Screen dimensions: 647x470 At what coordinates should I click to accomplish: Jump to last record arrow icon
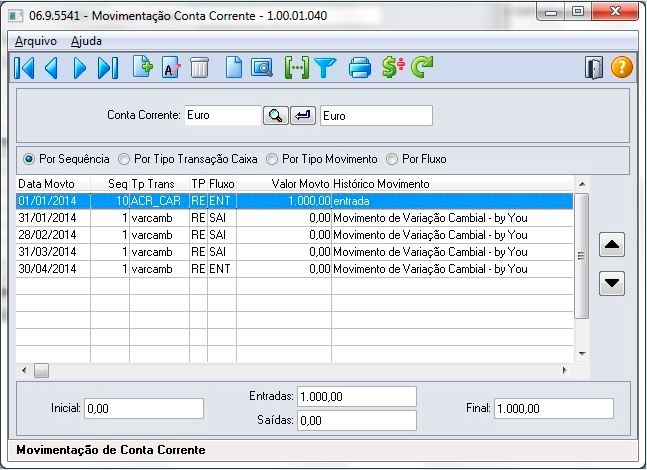tap(108, 68)
